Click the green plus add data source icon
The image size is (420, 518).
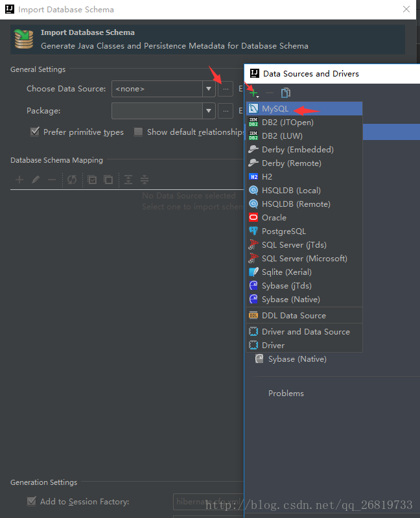pyautogui.click(x=253, y=93)
